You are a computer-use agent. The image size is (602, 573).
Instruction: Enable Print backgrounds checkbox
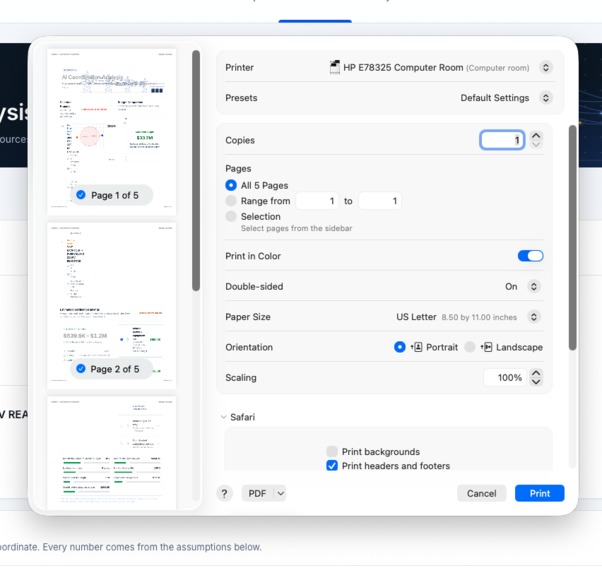[332, 451]
